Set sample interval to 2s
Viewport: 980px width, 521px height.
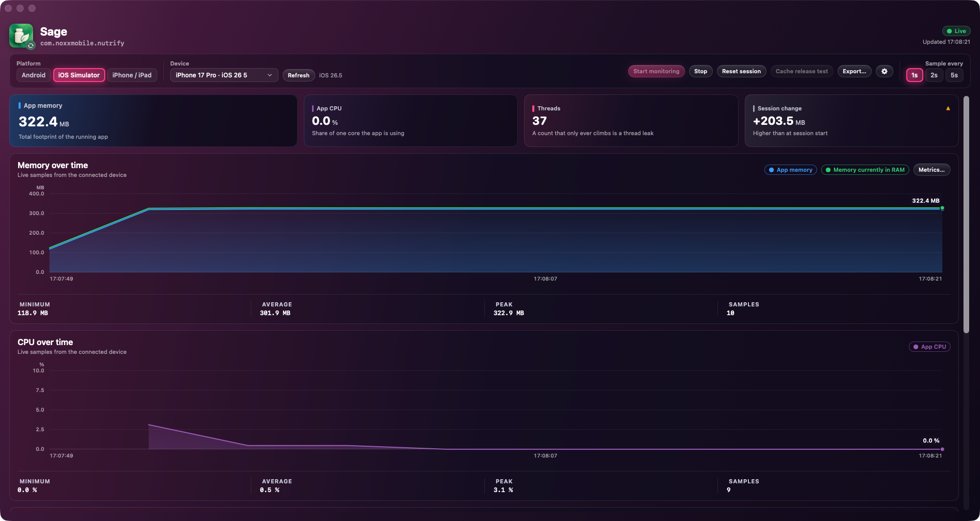point(934,75)
